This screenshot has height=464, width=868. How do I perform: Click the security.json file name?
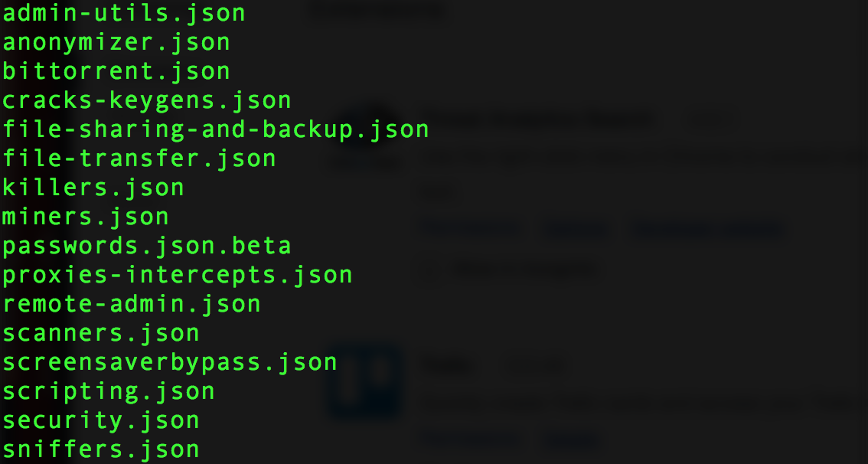pos(101,420)
